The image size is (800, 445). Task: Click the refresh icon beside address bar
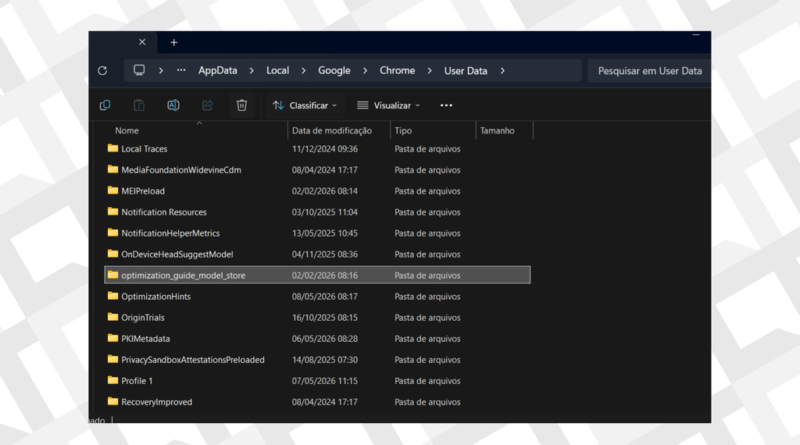click(x=103, y=70)
